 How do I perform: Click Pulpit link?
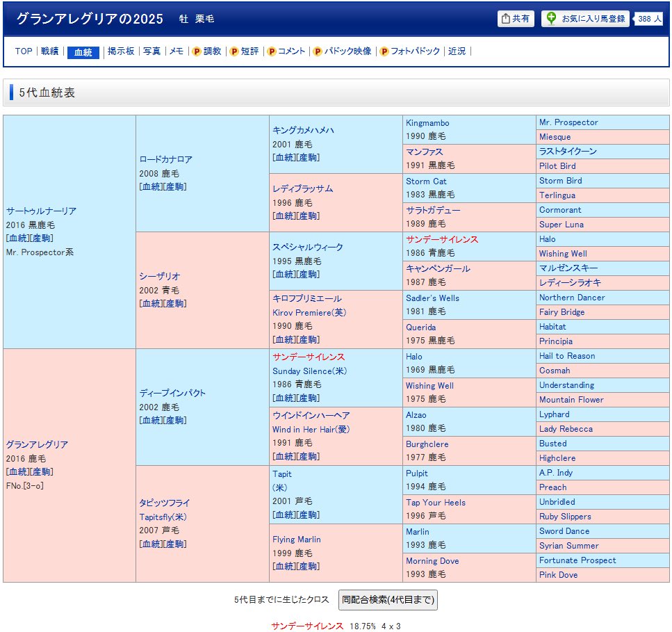416,473
